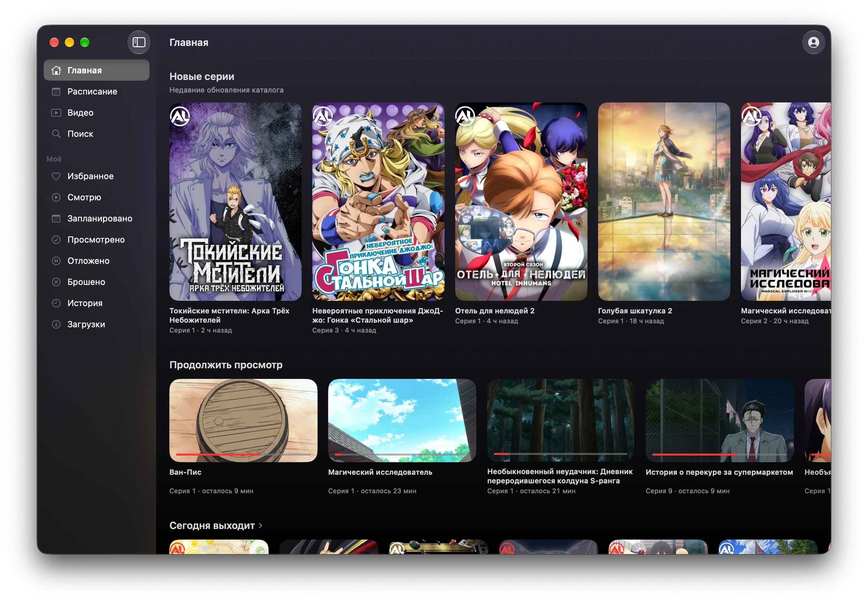The height and width of the screenshot is (603, 868).
Task: Open the user profile icon
Action: (x=813, y=42)
